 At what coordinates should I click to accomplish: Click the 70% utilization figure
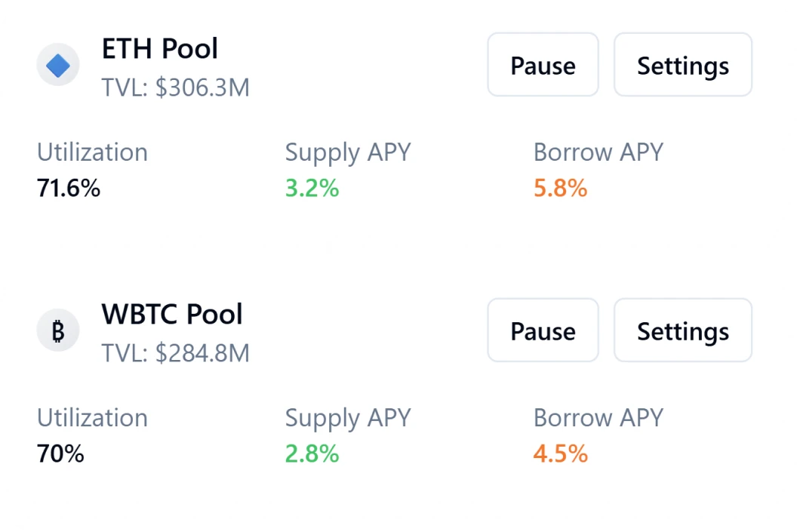[x=60, y=454]
